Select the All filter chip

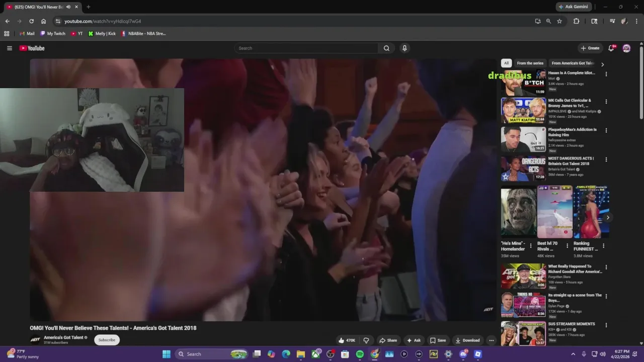[x=506, y=63]
